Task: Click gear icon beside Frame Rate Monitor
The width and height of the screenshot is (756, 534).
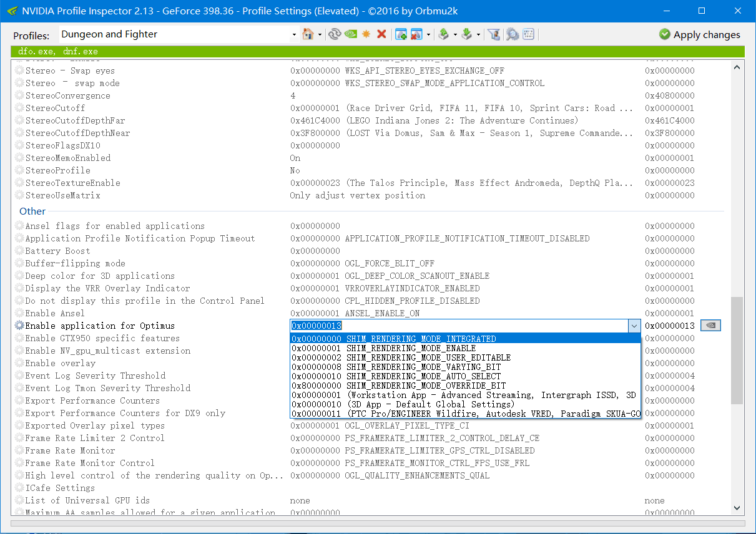Action: [x=19, y=450]
